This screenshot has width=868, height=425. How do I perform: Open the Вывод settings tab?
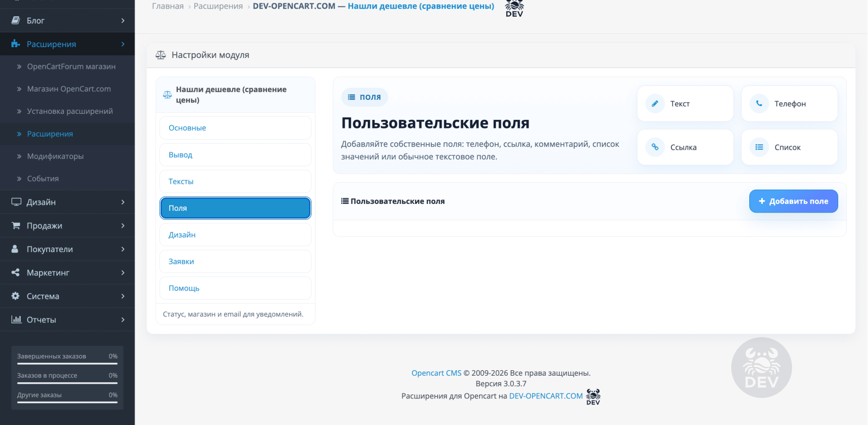[x=235, y=154]
